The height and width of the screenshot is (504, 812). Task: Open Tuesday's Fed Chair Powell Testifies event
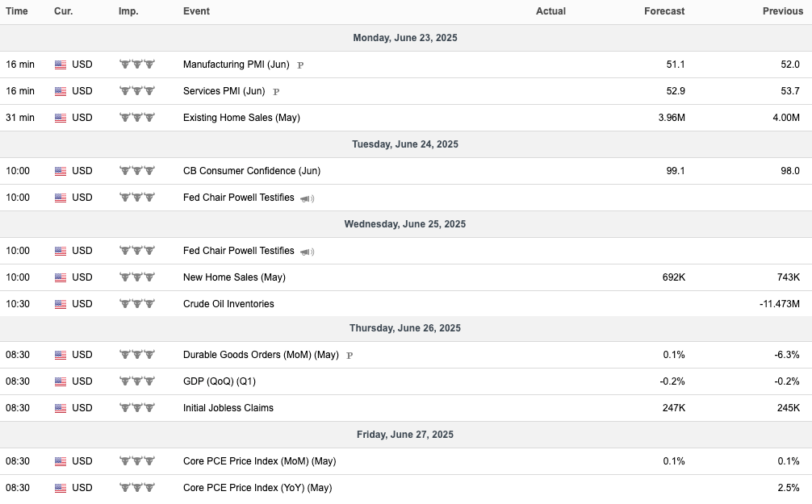coord(239,197)
